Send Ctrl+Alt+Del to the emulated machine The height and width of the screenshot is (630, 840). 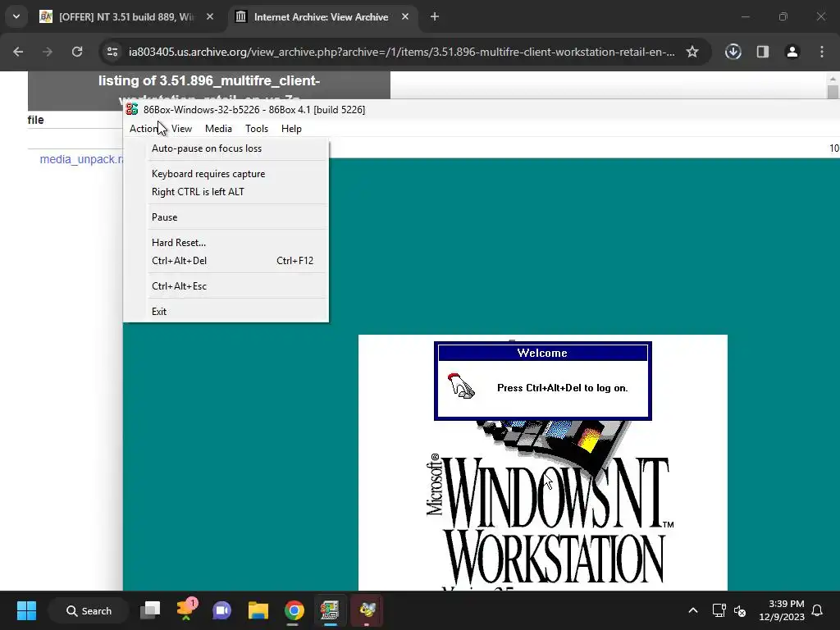226,260
